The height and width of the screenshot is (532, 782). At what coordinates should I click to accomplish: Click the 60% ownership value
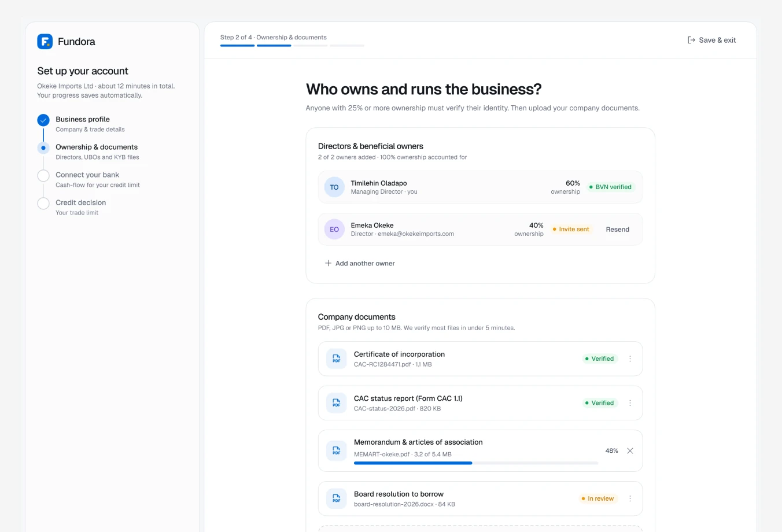pos(573,183)
